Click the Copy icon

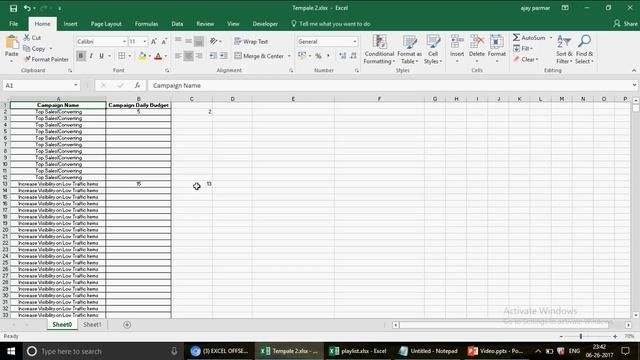coord(27,49)
